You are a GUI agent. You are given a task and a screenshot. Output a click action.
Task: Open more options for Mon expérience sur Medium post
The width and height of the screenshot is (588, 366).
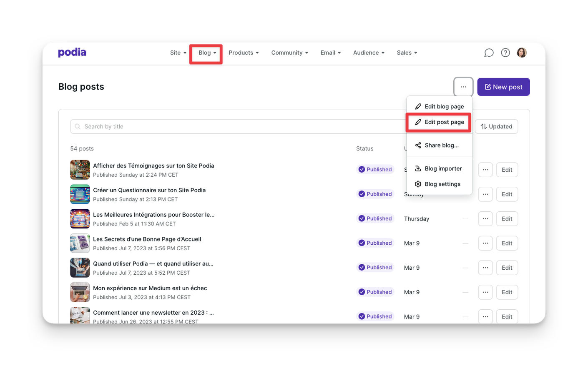coord(485,292)
